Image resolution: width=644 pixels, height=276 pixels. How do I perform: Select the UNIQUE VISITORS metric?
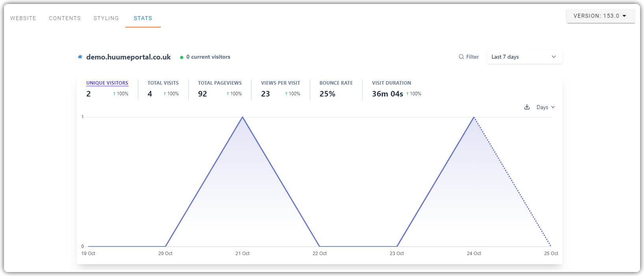[x=107, y=83]
